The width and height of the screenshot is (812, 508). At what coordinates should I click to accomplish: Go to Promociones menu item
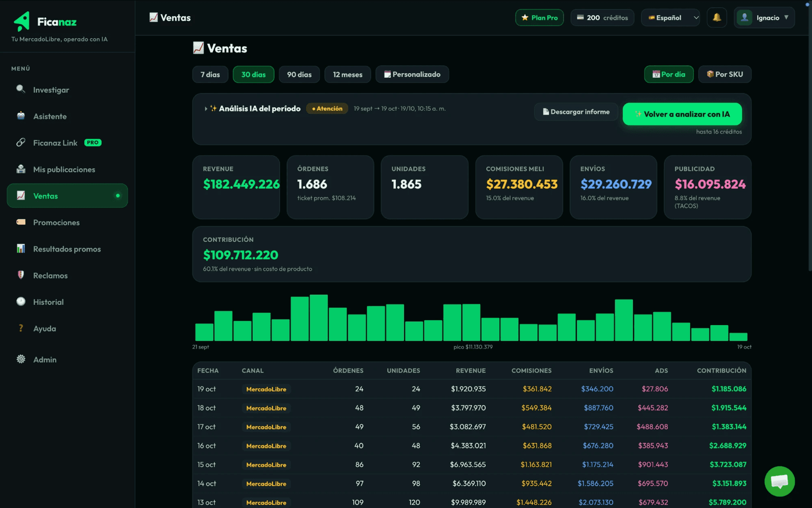[x=67, y=222]
